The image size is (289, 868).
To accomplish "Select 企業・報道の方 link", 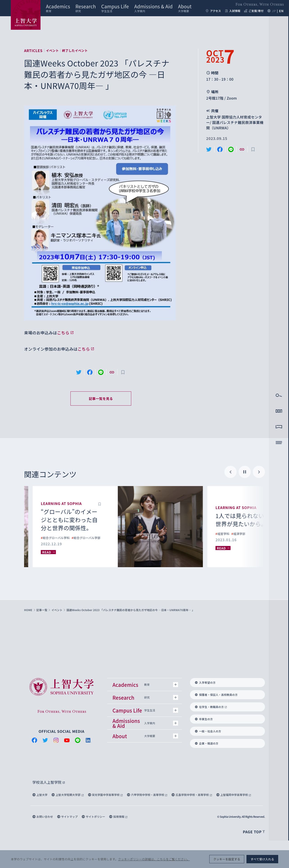I will coord(227,743).
